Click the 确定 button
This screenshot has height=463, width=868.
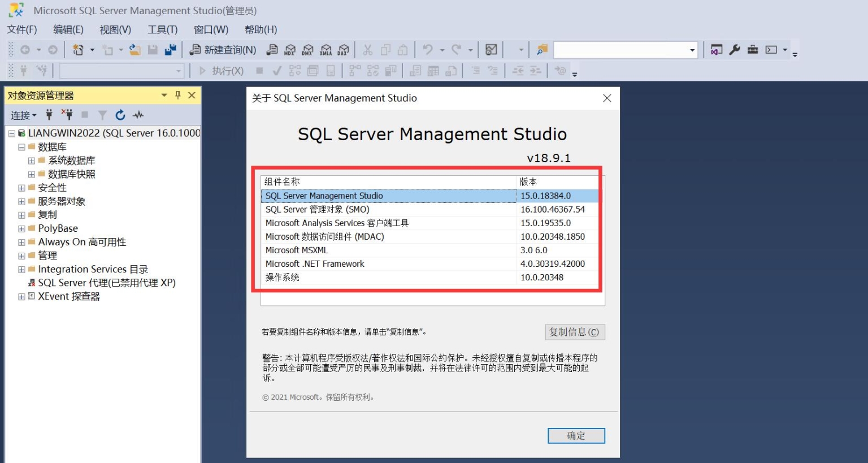[576, 435]
